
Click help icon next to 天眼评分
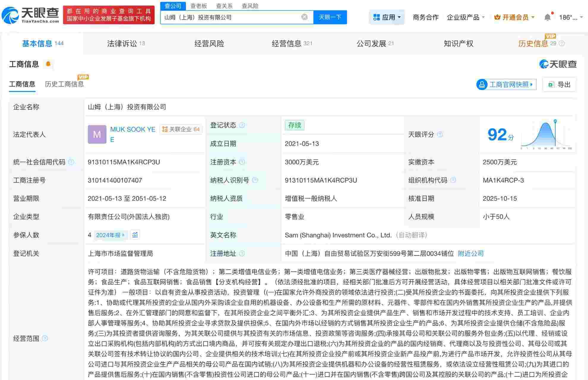[x=440, y=134]
